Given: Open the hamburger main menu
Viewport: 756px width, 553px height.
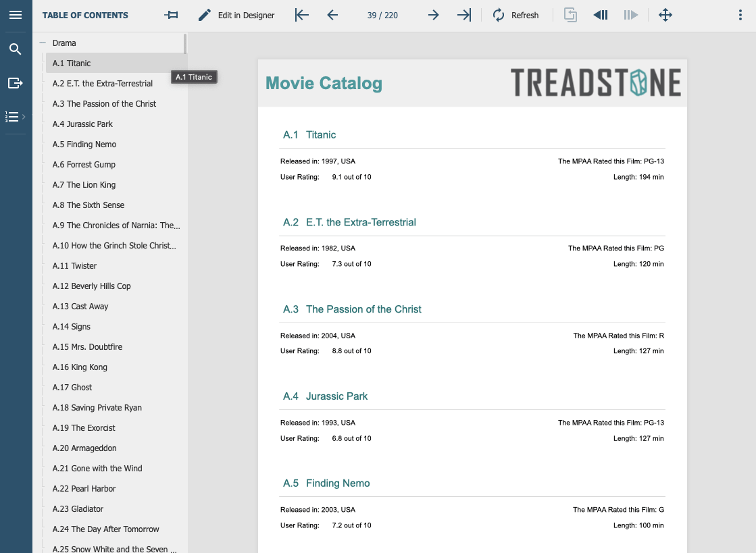Looking at the screenshot, I should coord(16,15).
